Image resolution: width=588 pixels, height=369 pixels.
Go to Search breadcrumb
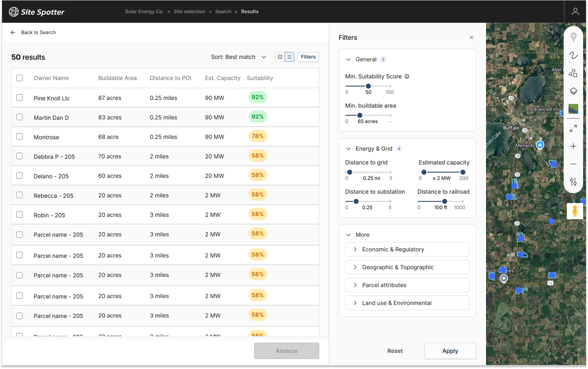coord(223,11)
